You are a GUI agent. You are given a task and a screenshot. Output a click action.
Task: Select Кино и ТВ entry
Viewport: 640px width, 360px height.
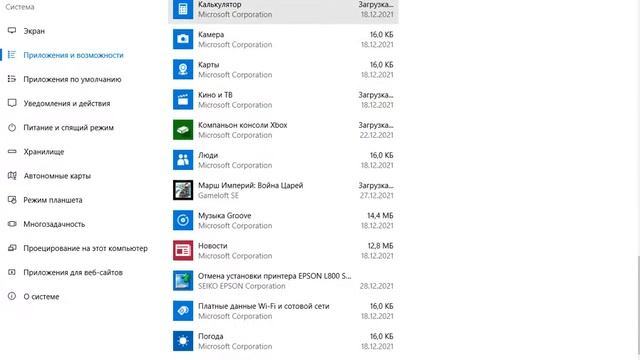click(x=283, y=100)
